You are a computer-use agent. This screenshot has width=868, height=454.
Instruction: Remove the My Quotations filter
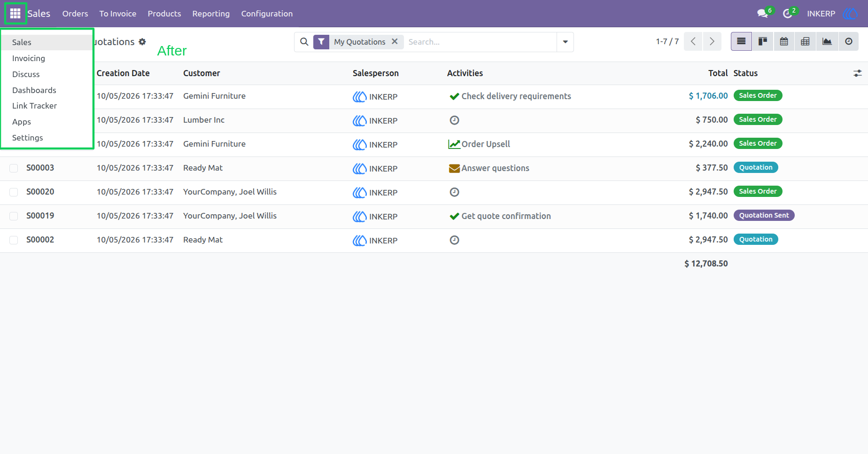click(395, 41)
